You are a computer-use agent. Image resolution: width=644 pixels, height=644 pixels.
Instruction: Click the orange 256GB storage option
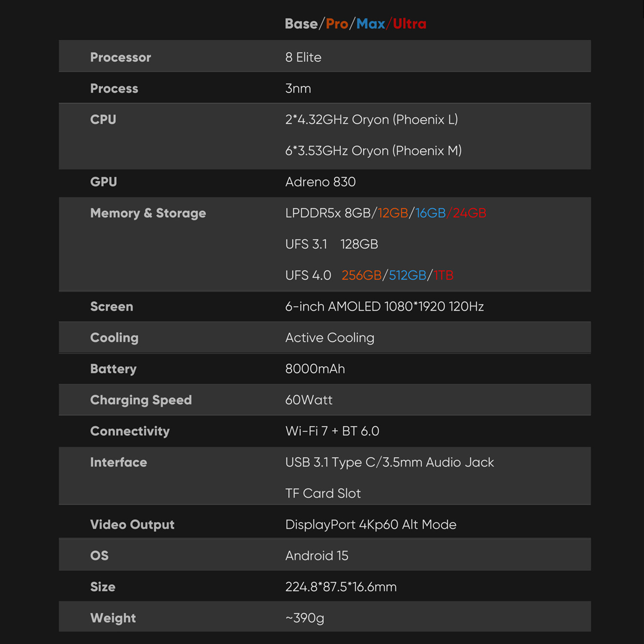(x=361, y=275)
